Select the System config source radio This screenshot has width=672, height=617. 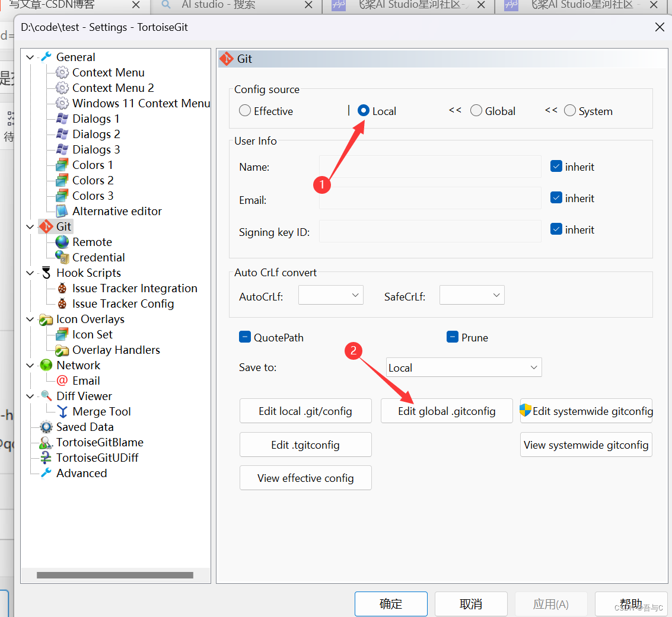(569, 111)
